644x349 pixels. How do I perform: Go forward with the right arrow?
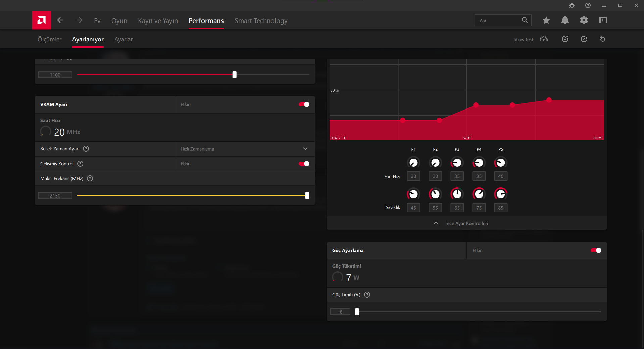click(79, 20)
